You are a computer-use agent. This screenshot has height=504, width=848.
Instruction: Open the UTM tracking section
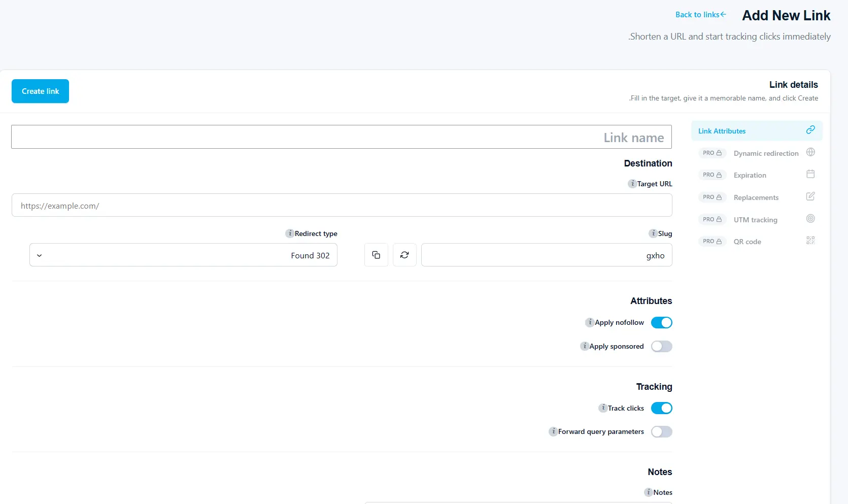click(x=757, y=219)
